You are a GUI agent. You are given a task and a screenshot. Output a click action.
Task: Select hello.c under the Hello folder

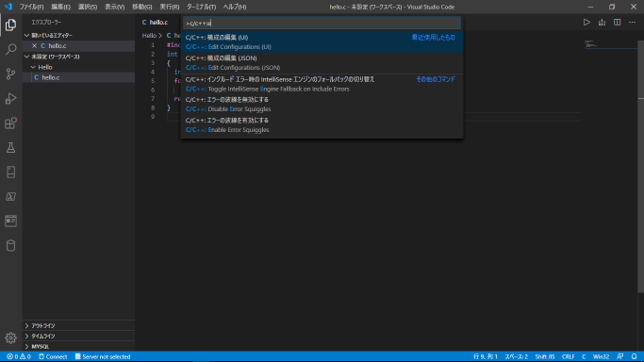pyautogui.click(x=78, y=77)
